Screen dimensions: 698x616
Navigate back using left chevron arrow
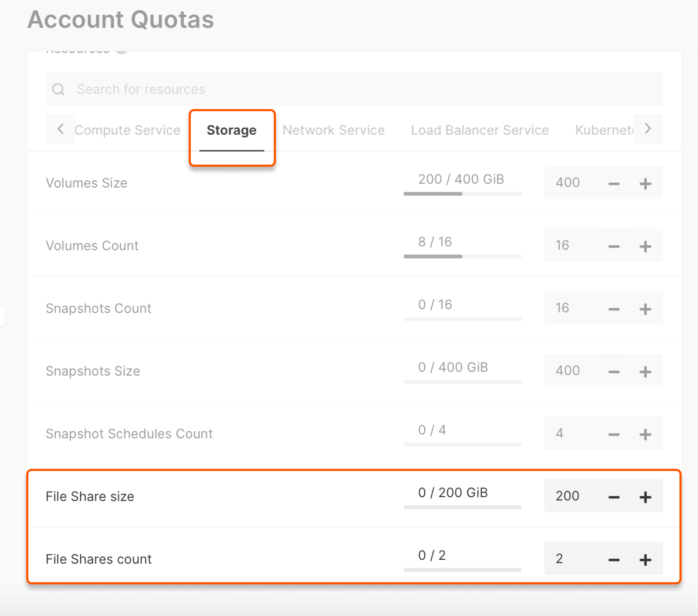(59, 130)
